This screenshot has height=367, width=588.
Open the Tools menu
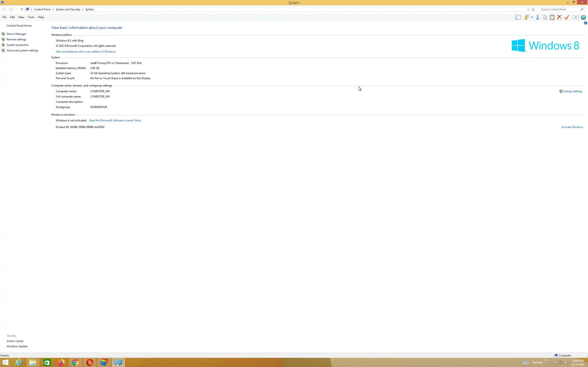pyautogui.click(x=31, y=17)
